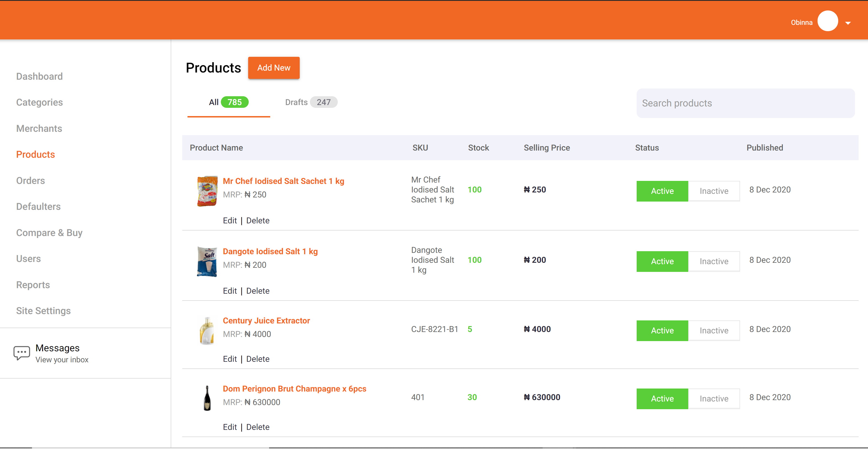Open Dom Perignon champagne bottle image
This screenshot has height=450, width=868.
tap(207, 398)
